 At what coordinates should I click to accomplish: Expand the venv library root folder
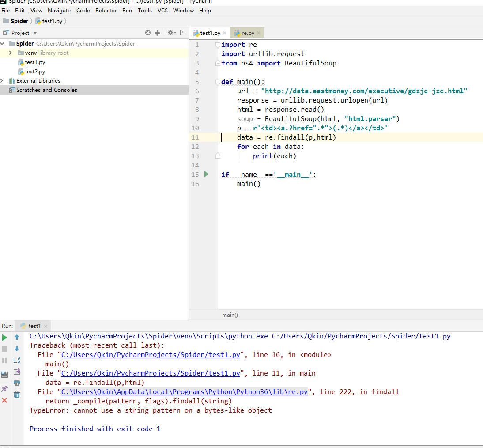click(x=10, y=53)
